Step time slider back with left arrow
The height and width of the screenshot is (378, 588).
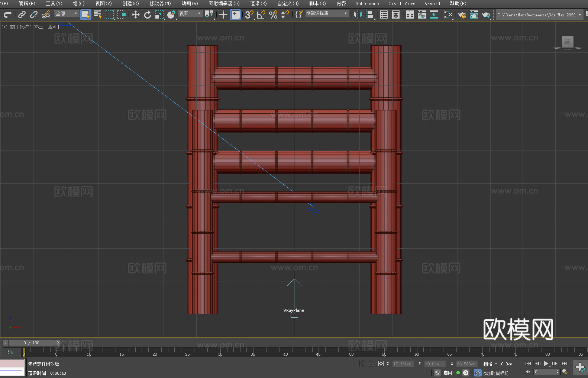pos(6,343)
